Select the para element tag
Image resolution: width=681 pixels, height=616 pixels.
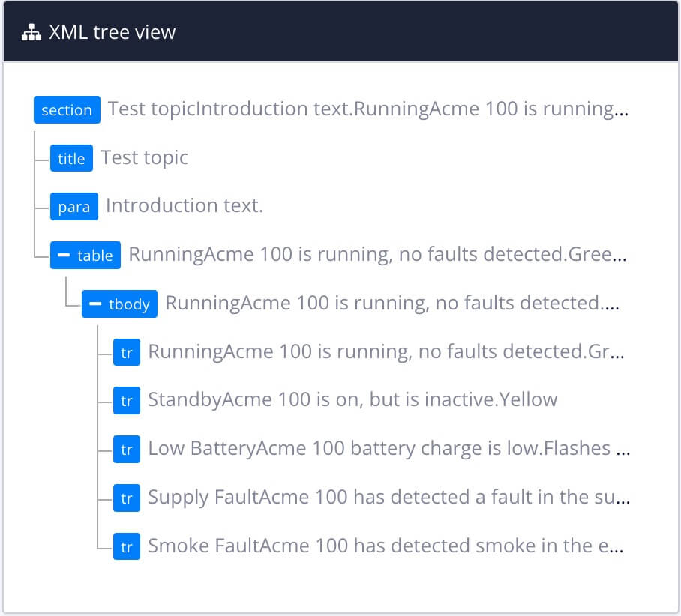(73, 207)
